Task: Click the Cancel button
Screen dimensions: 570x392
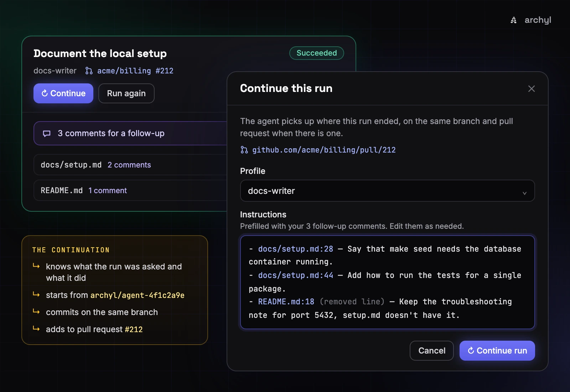Action: pyautogui.click(x=431, y=351)
